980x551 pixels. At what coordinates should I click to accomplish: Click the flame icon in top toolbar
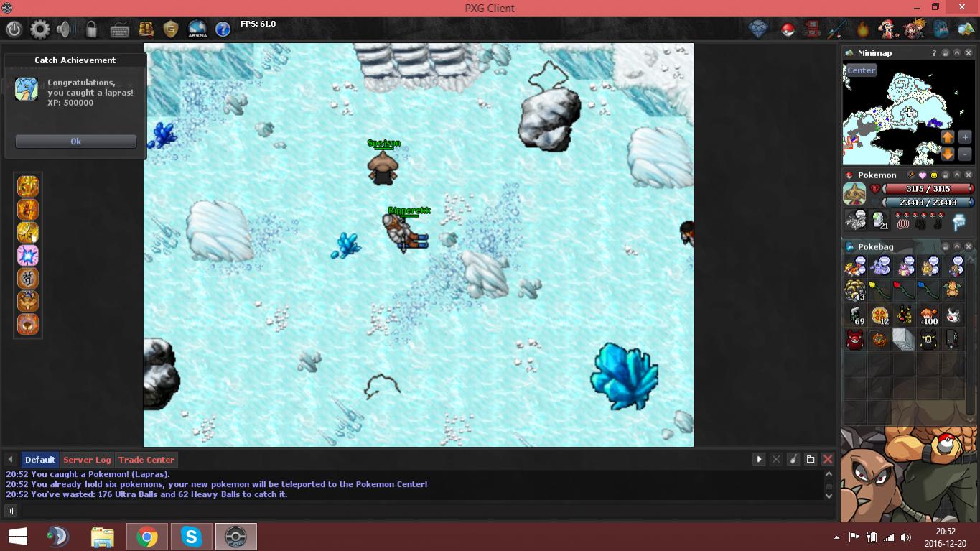pyautogui.click(x=862, y=29)
